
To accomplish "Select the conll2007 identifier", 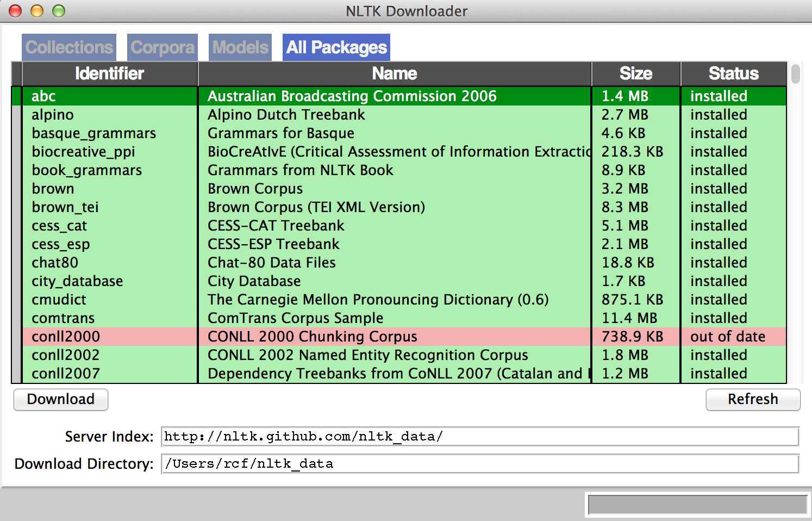I will [x=66, y=374].
